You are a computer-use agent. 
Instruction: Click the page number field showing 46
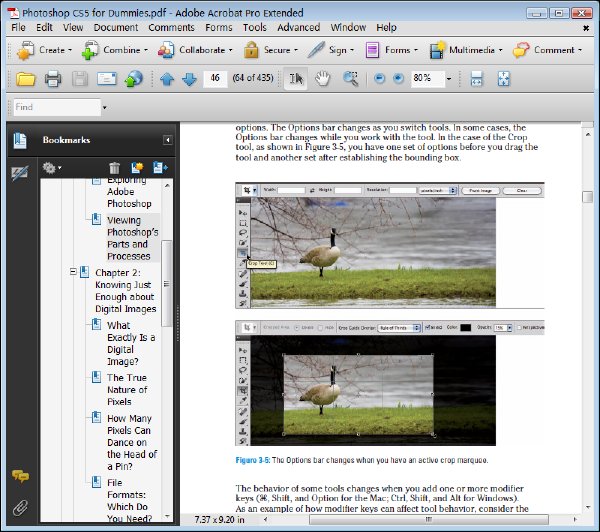click(215, 78)
